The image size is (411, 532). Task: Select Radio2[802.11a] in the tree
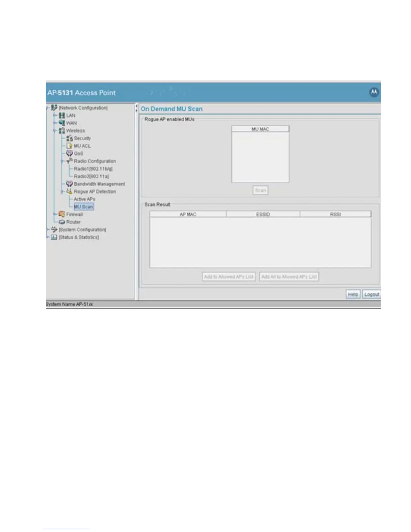tap(91, 176)
